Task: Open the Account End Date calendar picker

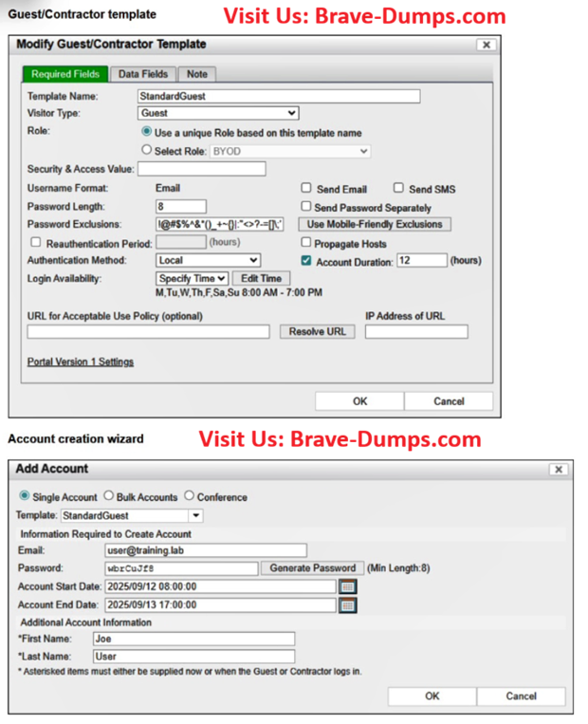Action: (348, 604)
